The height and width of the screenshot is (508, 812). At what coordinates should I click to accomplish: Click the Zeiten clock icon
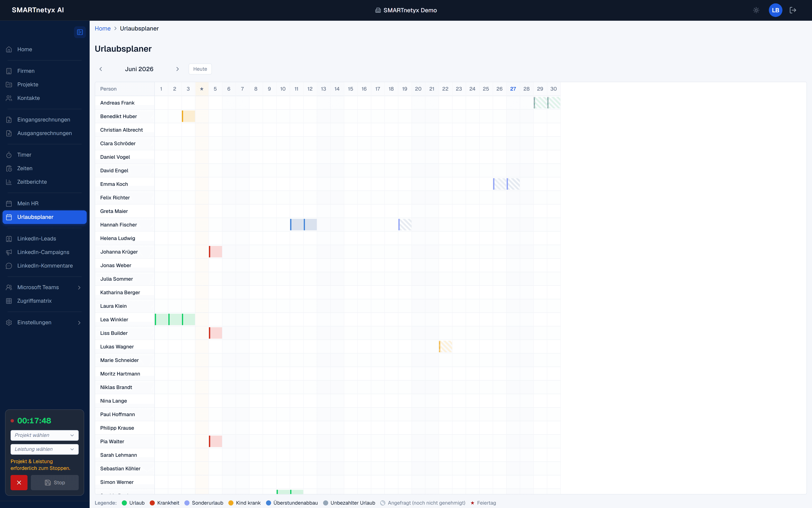click(x=9, y=168)
